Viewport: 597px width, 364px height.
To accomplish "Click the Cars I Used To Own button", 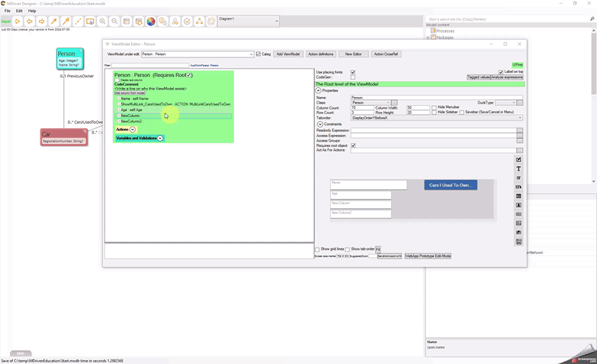I will (450, 185).
